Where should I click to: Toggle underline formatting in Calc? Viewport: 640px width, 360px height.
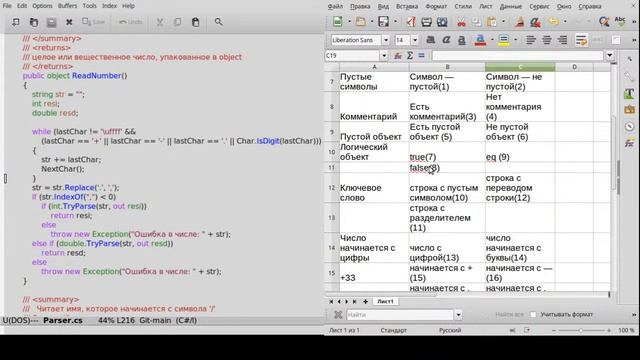click(x=462, y=40)
